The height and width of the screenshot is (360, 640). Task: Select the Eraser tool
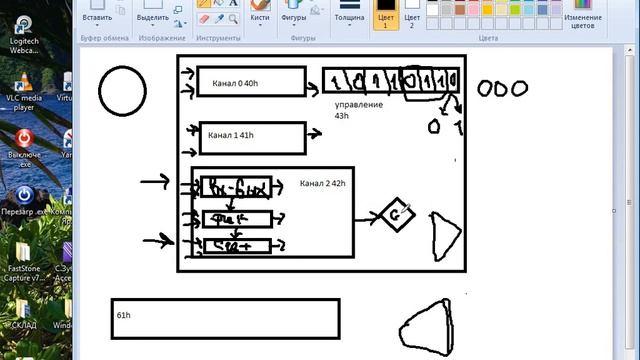click(204, 19)
